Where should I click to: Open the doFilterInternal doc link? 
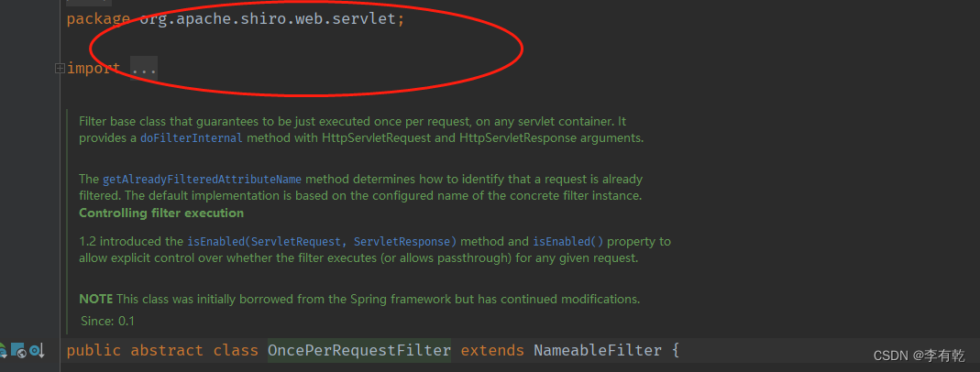pos(191,138)
